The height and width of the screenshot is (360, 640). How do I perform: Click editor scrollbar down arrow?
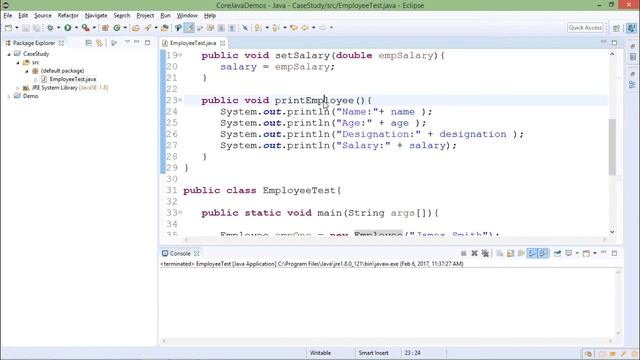tap(612, 232)
